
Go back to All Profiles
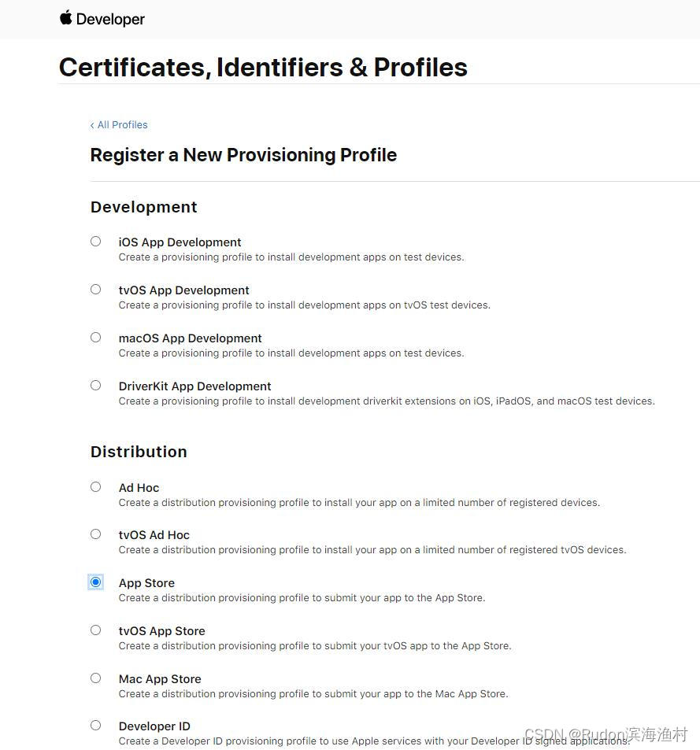pos(119,125)
